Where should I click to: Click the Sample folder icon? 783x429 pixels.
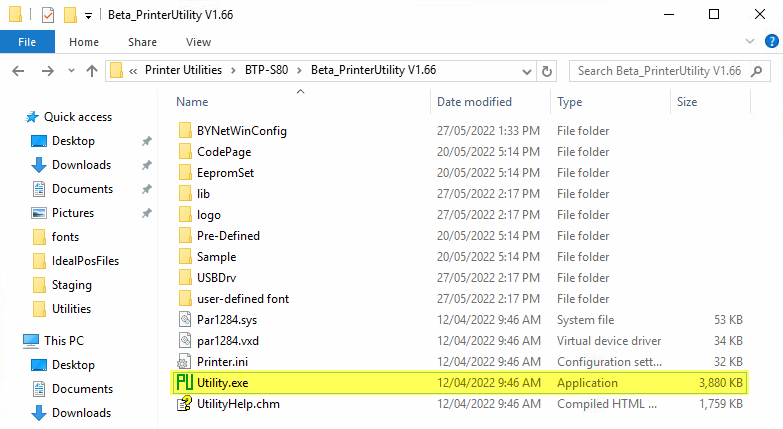click(x=185, y=257)
